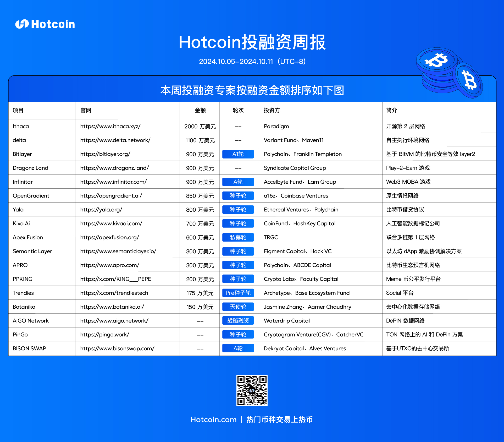504x442 pixels.
Task: Click the A轮 badge in Infinitar row
Action: click(238, 182)
